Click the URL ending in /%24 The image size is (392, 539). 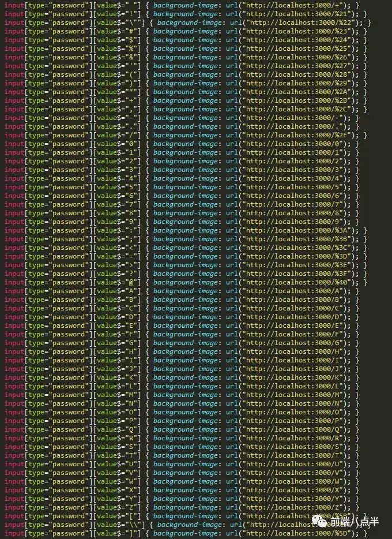(296, 40)
